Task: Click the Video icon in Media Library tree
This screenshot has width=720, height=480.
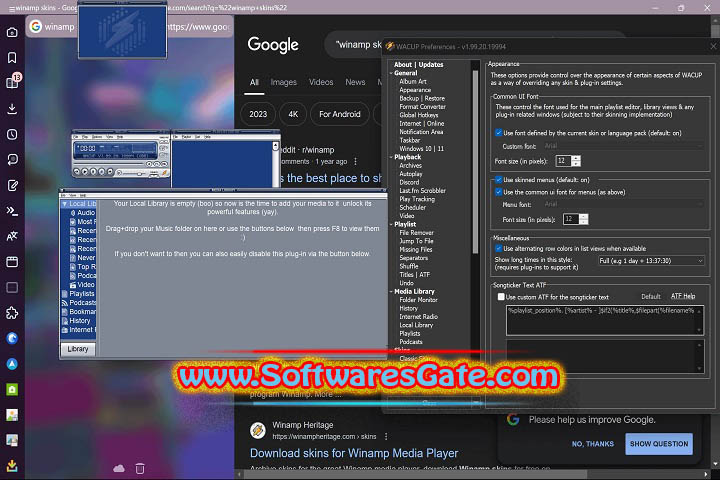Action: 73,285
